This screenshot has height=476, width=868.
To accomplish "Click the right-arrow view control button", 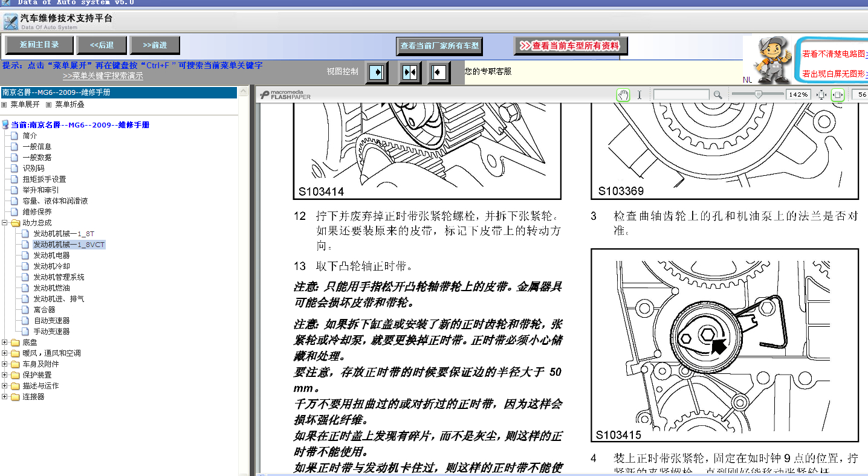I will (x=377, y=72).
